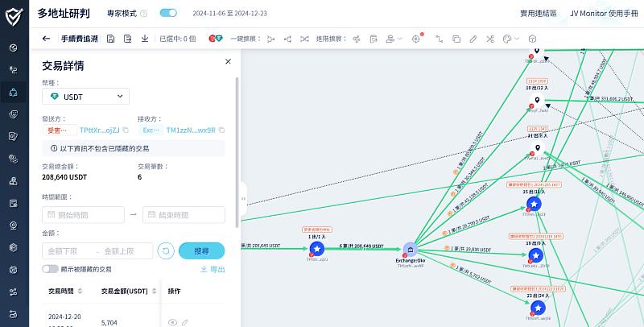The height and width of the screenshot is (327, 644).
Task: Toggle 顯示被隱藏的交易 switch
Action: [50, 269]
